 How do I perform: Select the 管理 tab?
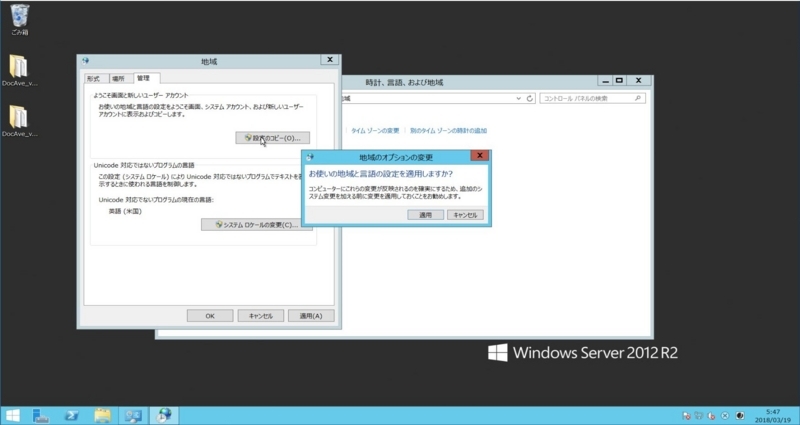pyautogui.click(x=144, y=78)
